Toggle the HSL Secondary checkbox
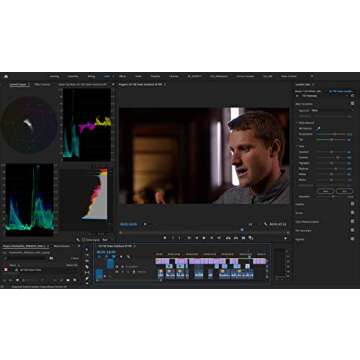The image size is (360, 360). [x=352, y=230]
